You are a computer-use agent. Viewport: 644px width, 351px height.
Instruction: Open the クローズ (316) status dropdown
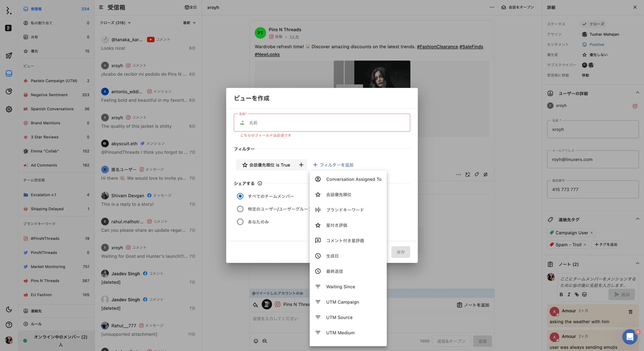[115, 23]
